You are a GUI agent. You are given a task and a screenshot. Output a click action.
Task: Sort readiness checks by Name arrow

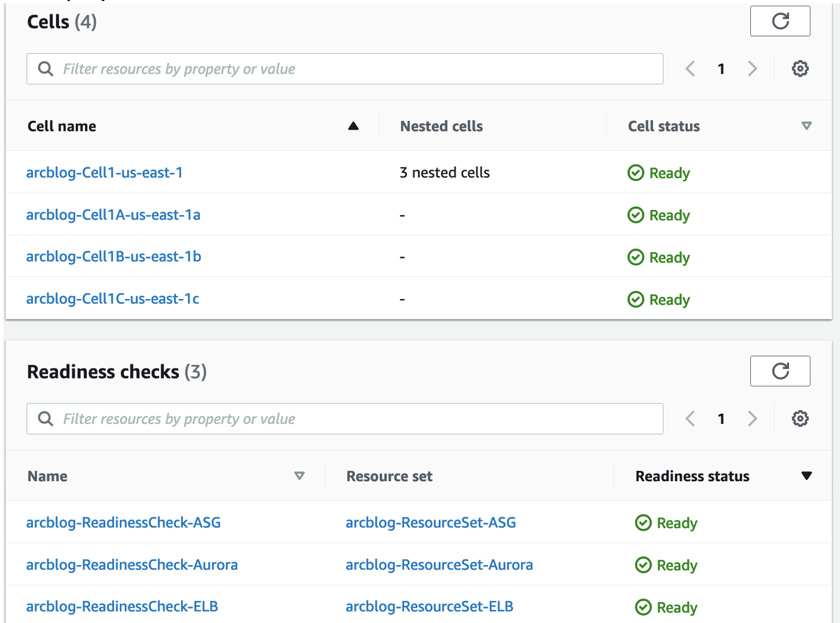pyautogui.click(x=299, y=476)
